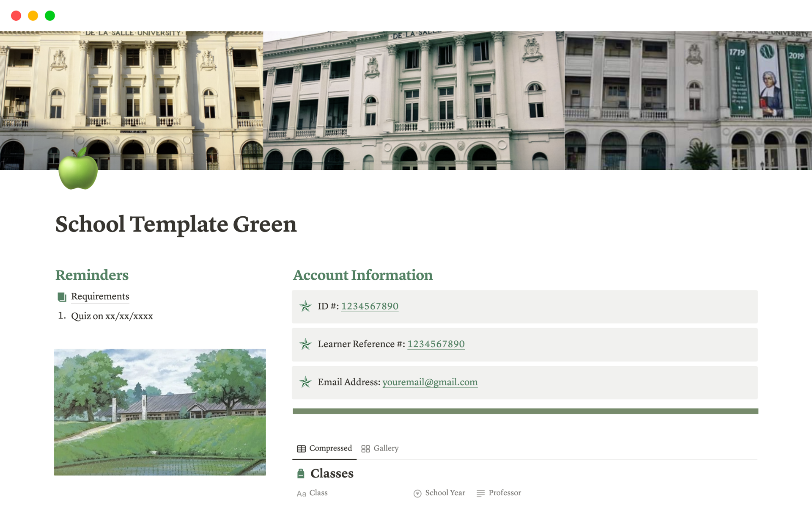Click the email address youremail@gmail.com

click(429, 381)
